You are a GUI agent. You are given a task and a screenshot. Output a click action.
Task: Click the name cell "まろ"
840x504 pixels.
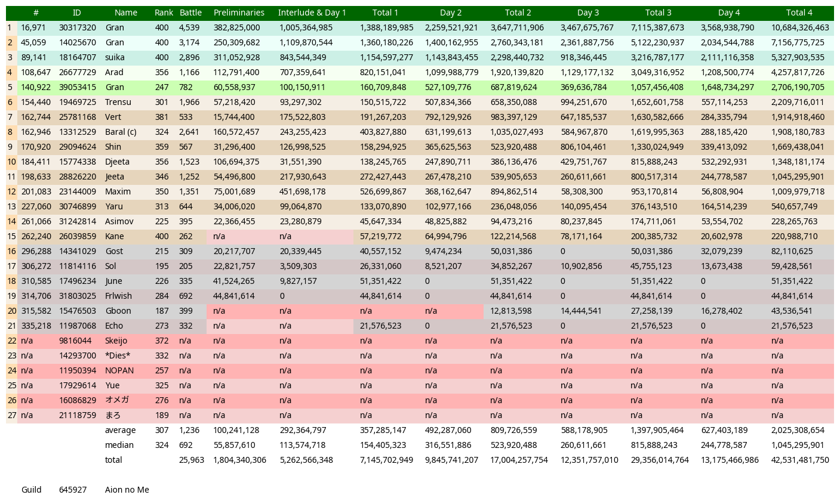(113, 415)
